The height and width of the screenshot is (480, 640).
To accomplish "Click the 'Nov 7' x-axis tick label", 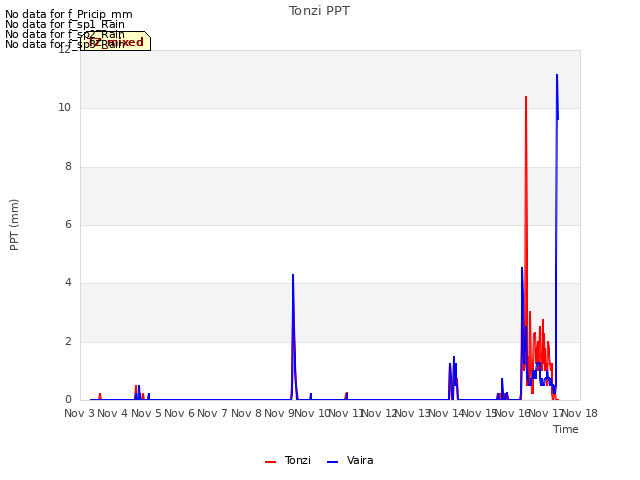I will click(212, 413).
